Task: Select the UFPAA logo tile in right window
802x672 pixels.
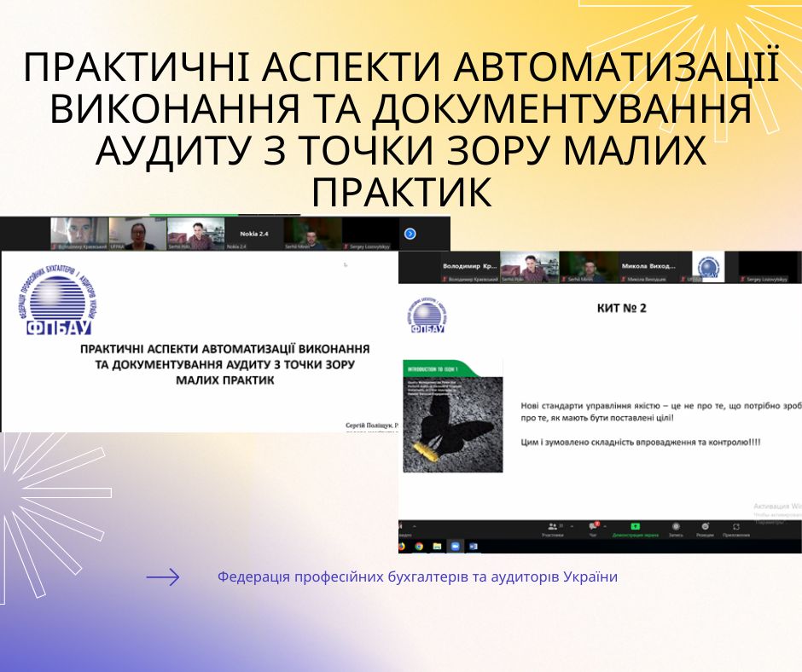Action: tap(708, 267)
